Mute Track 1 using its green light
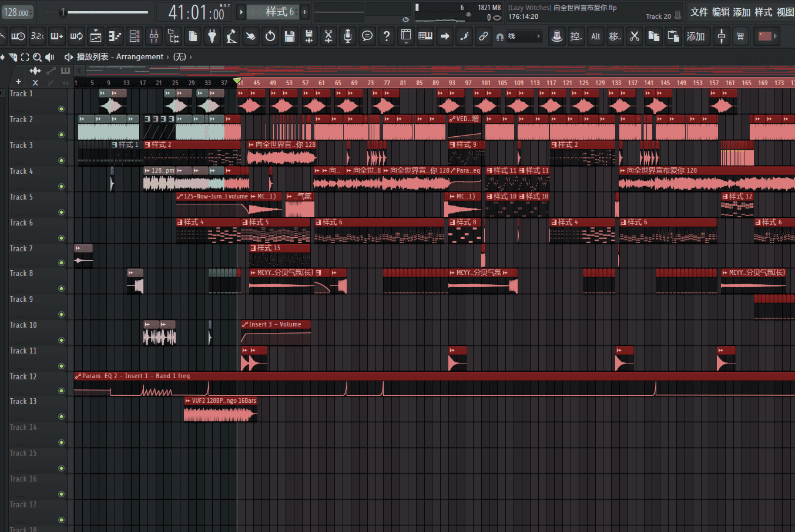795x532 pixels. click(x=61, y=109)
